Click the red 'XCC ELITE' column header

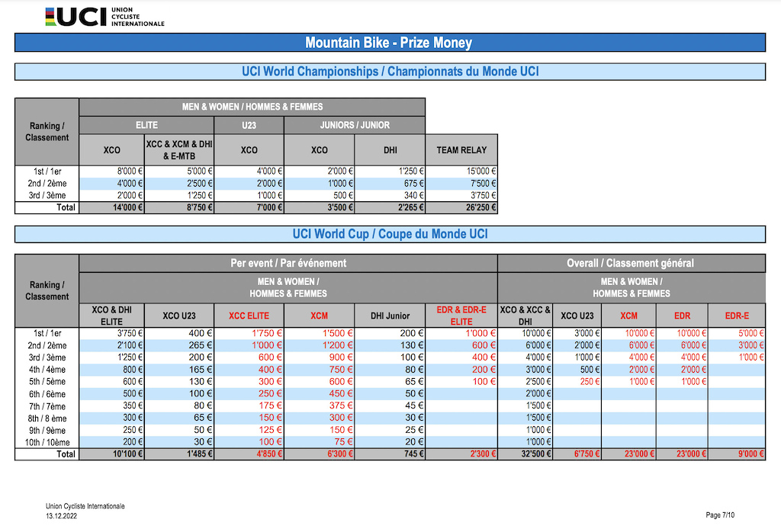click(x=249, y=316)
